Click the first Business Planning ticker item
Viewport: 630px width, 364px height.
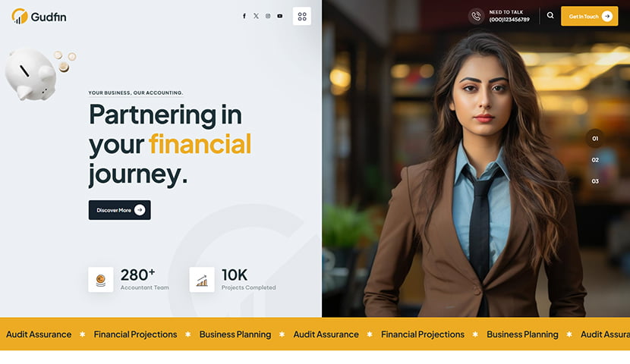point(235,334)
